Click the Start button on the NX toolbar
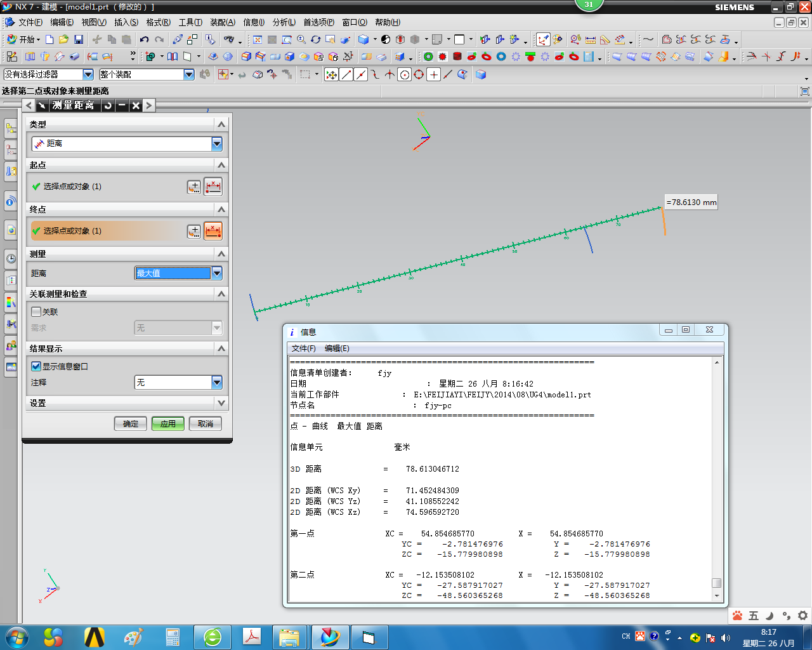 (x=23, y=39)
